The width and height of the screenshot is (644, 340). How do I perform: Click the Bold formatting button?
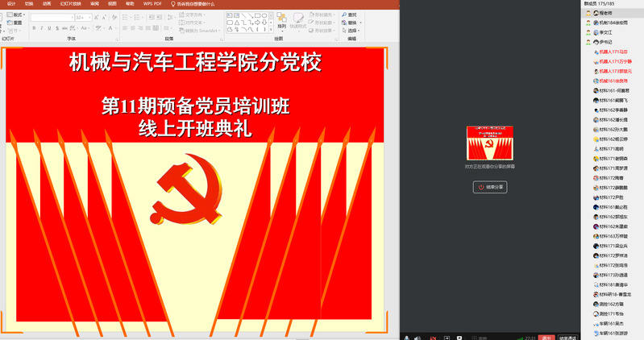tap(34, 27)
